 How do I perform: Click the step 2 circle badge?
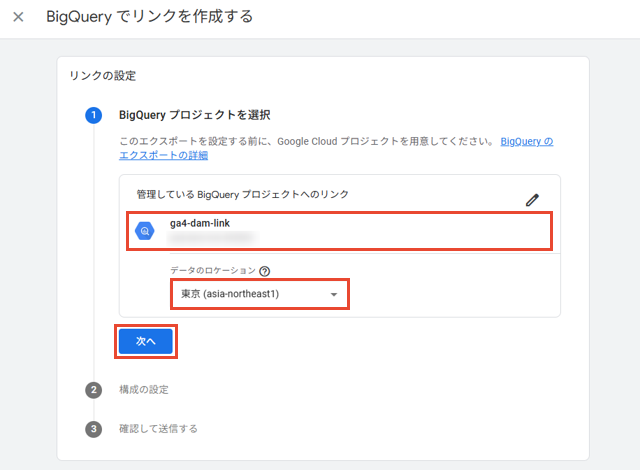click(93, 390)
